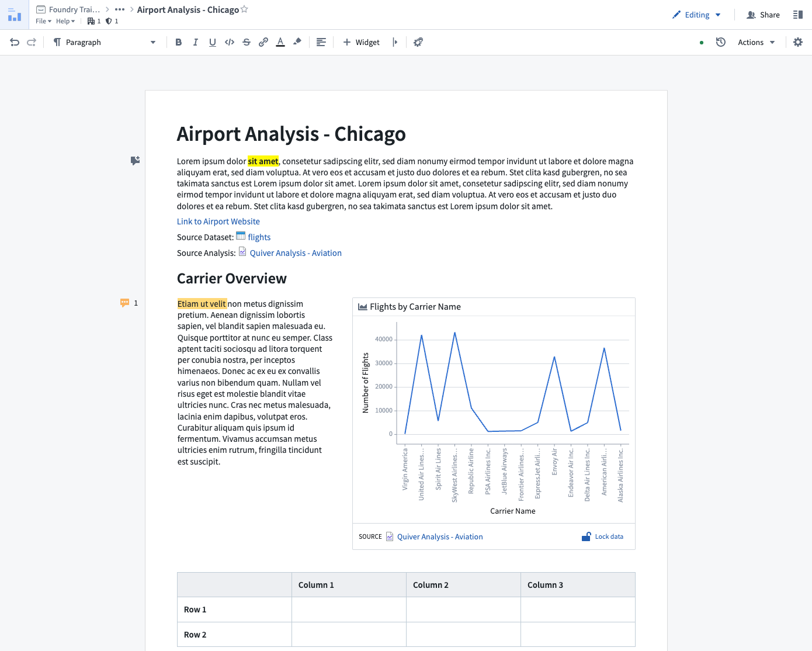The height and width of the screenshot is (651, 812).
Task: Click the text alignment icon
Action: click(321, 42)
